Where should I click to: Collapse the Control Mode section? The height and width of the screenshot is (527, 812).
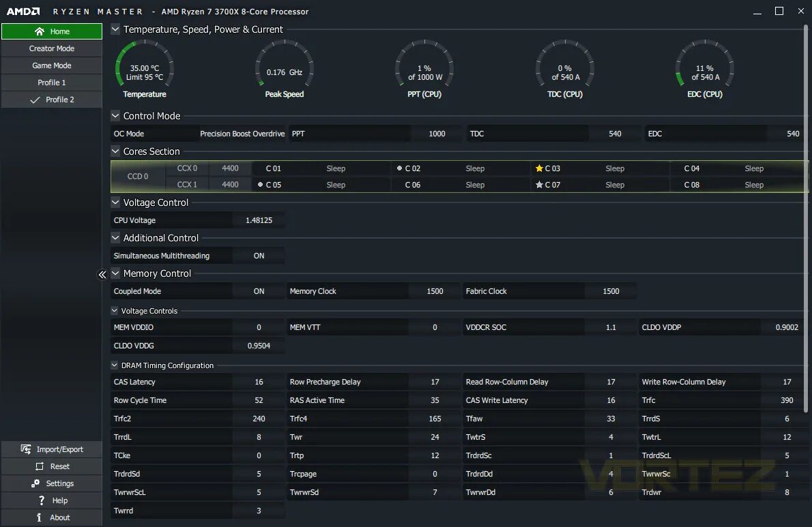[115, 116]
